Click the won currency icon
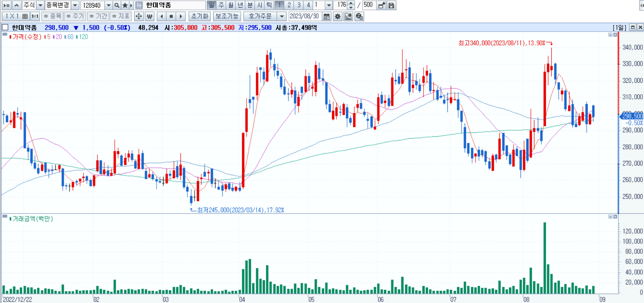 click(150, 16)
